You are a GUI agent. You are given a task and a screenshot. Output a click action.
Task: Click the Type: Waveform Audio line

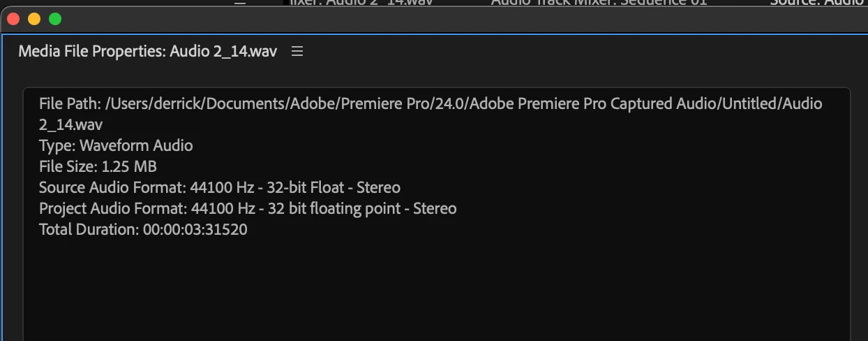pyautogui.click(x=116, y=146)
